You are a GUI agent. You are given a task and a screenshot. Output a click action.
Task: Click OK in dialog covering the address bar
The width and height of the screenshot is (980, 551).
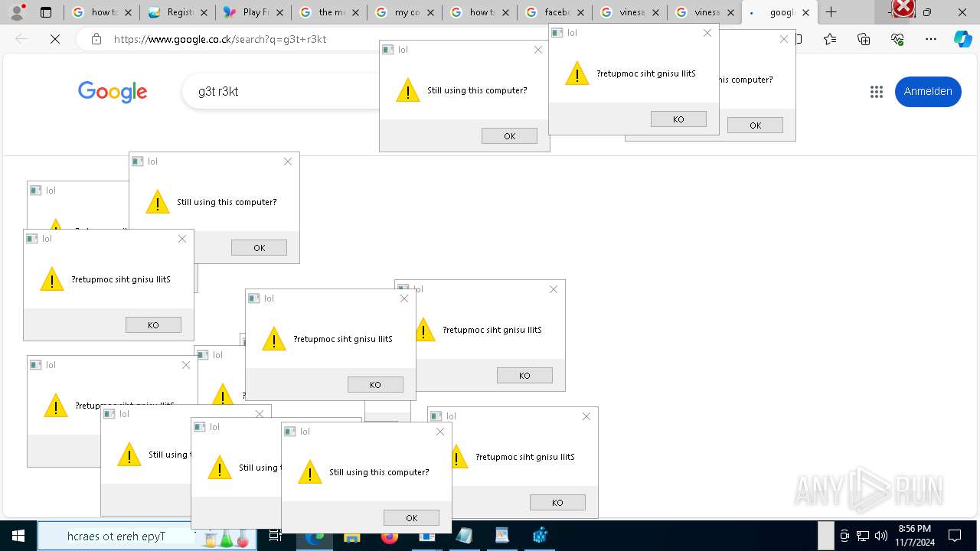click(509, 135)
